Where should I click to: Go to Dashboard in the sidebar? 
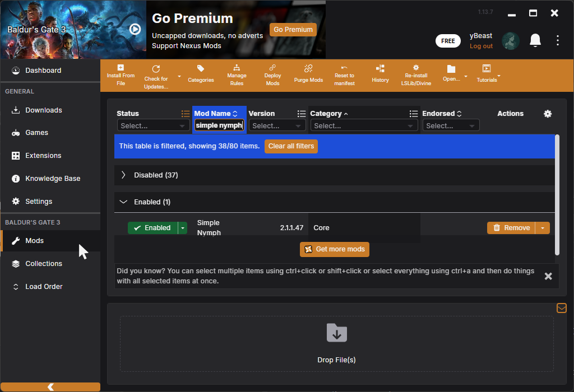click(x=50, y=71)
